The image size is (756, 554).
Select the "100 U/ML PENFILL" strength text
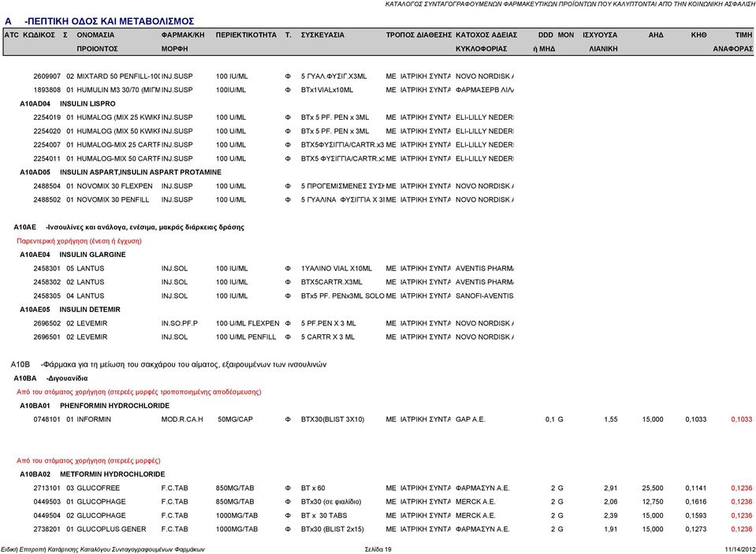(x=246, y=337)
